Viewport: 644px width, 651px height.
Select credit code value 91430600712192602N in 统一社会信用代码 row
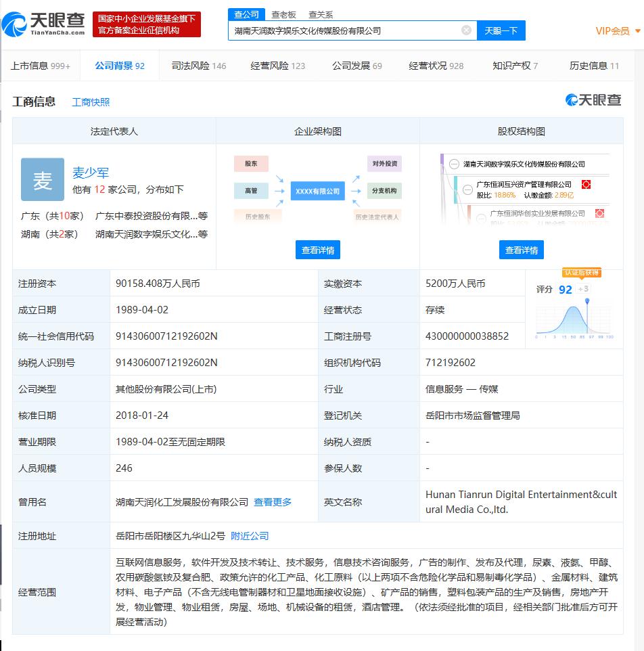166,336
